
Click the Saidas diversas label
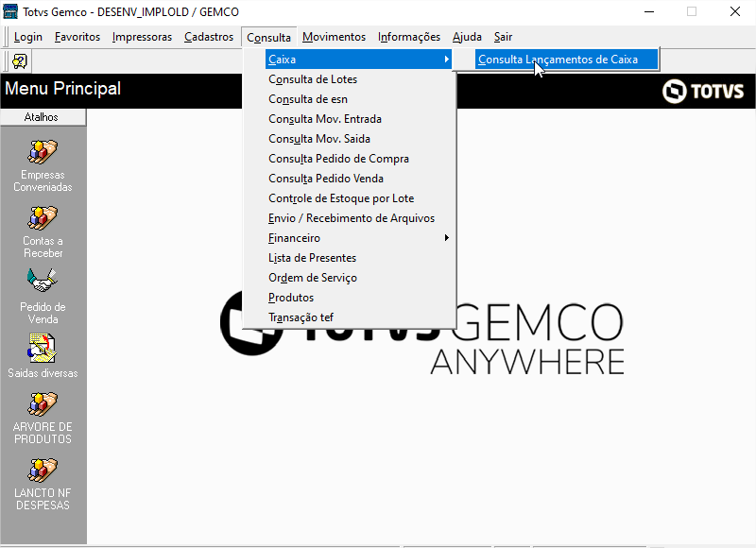43,373
